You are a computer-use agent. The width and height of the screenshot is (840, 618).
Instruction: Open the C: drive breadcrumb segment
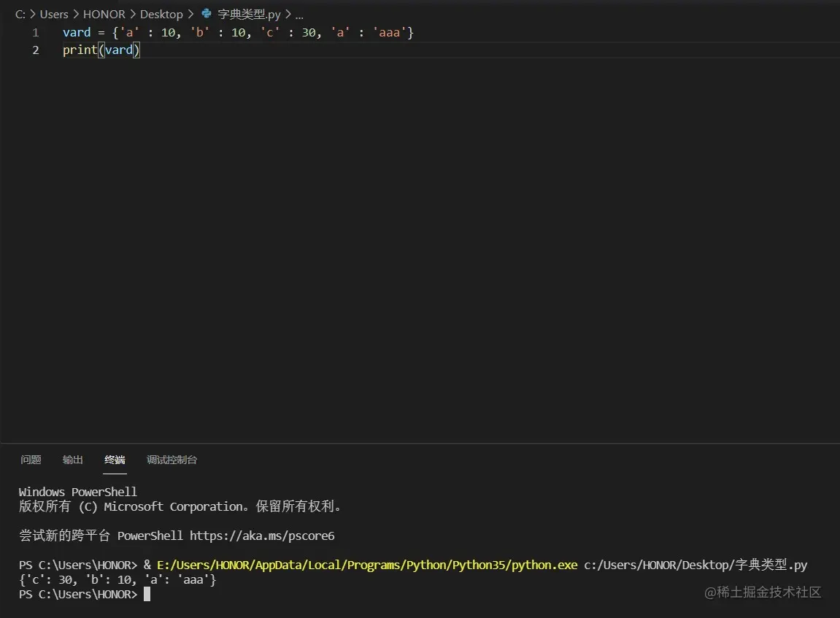20,15
